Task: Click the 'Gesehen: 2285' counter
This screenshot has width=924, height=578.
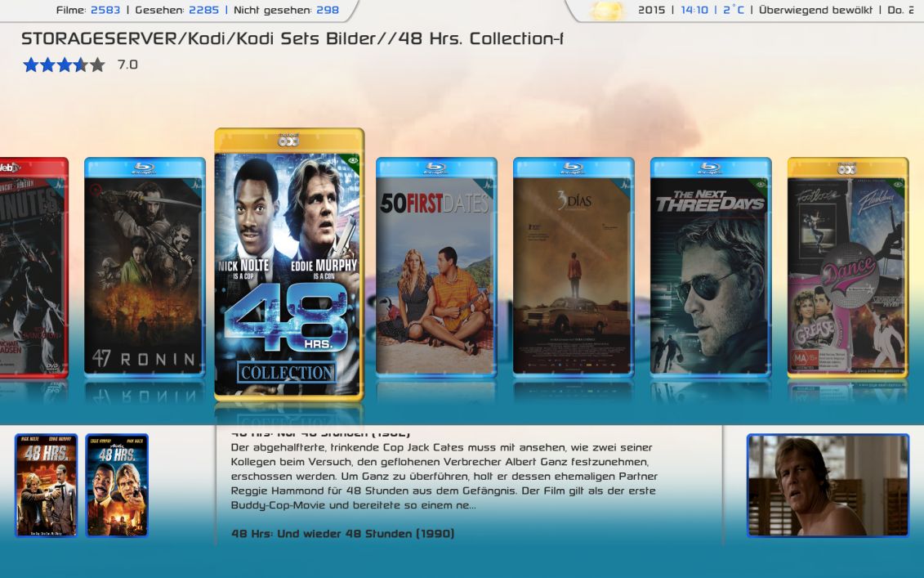Action: point(176,10)
